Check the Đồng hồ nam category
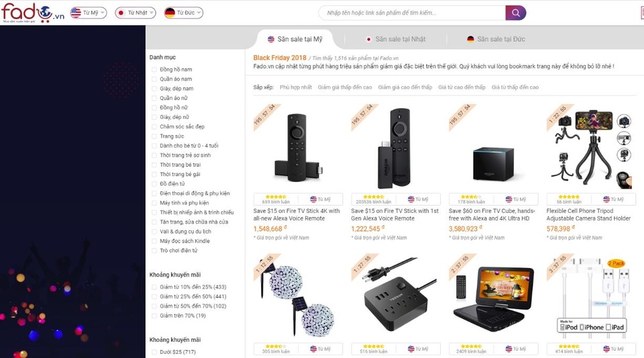 click(x=154, y=69)
